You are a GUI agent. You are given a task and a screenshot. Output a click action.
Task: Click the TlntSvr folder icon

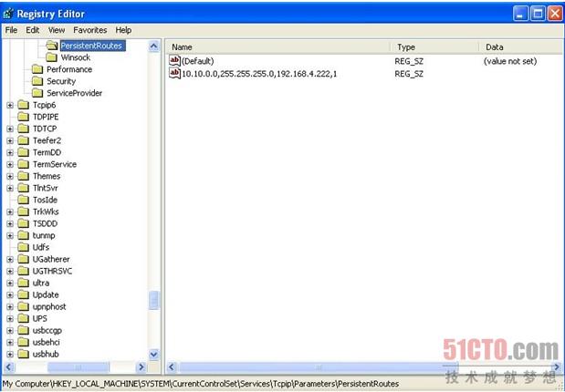point(24,188)
